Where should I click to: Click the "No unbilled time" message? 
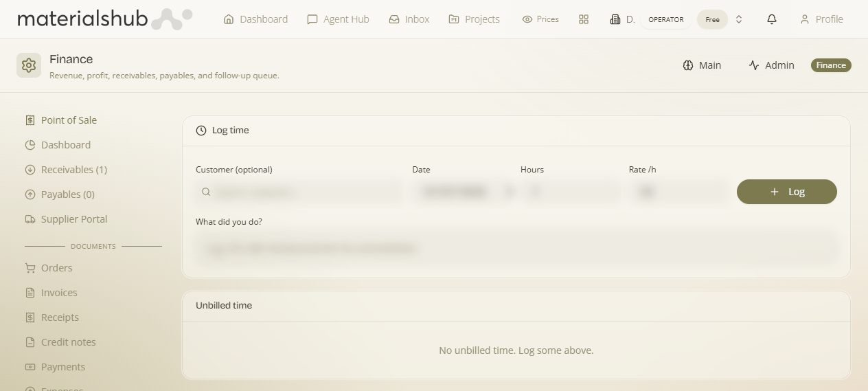(516, 350)
